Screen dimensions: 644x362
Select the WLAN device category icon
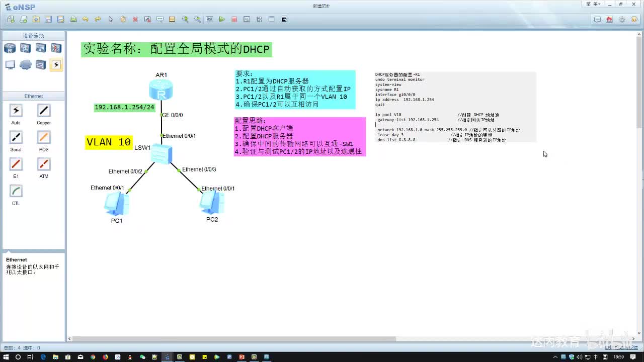[41, 48]
